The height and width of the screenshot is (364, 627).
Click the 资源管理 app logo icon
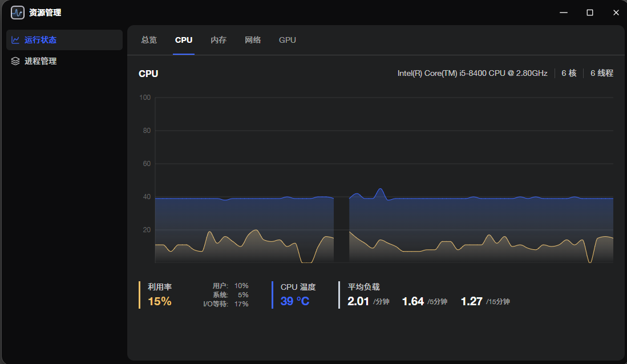point(18,13)
